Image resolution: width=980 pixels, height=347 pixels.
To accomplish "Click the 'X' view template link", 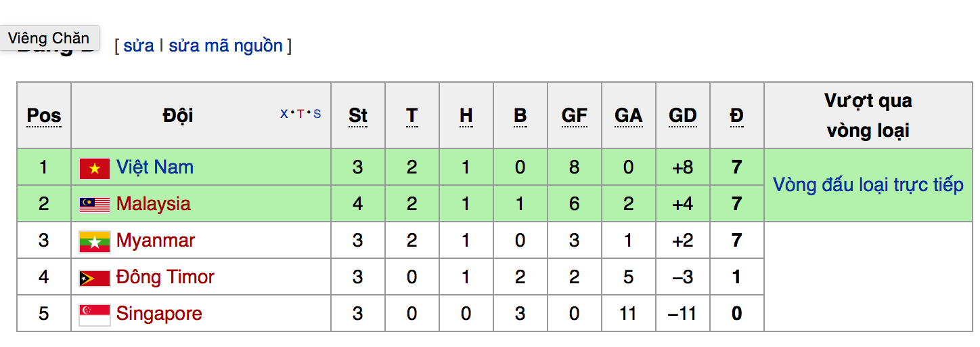I will pyautogui.click(x=284, y=114).
